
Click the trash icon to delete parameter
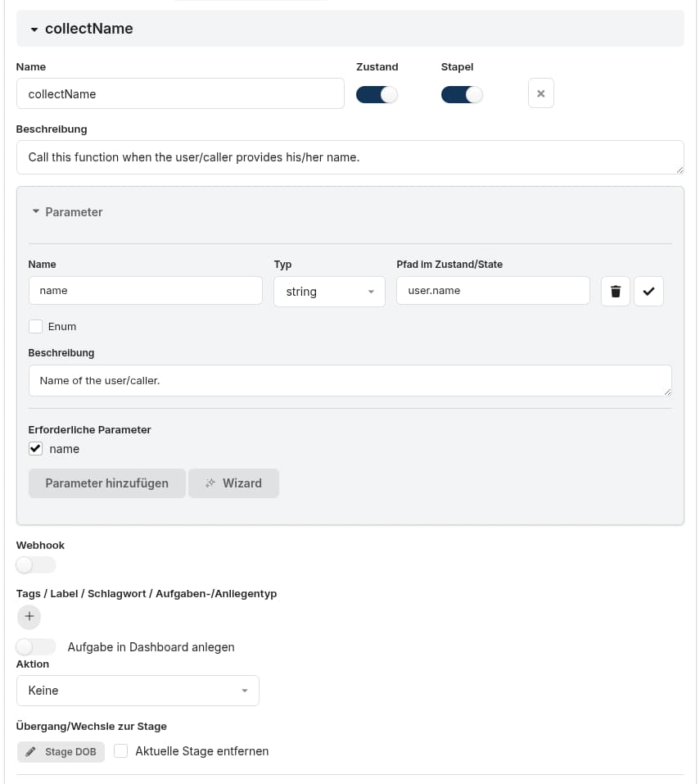(x=615, y=292)
